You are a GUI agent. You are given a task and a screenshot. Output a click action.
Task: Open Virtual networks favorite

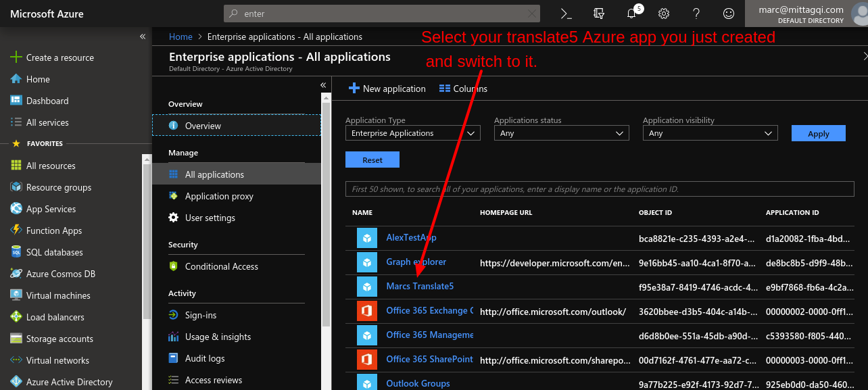tap(49, 360)
